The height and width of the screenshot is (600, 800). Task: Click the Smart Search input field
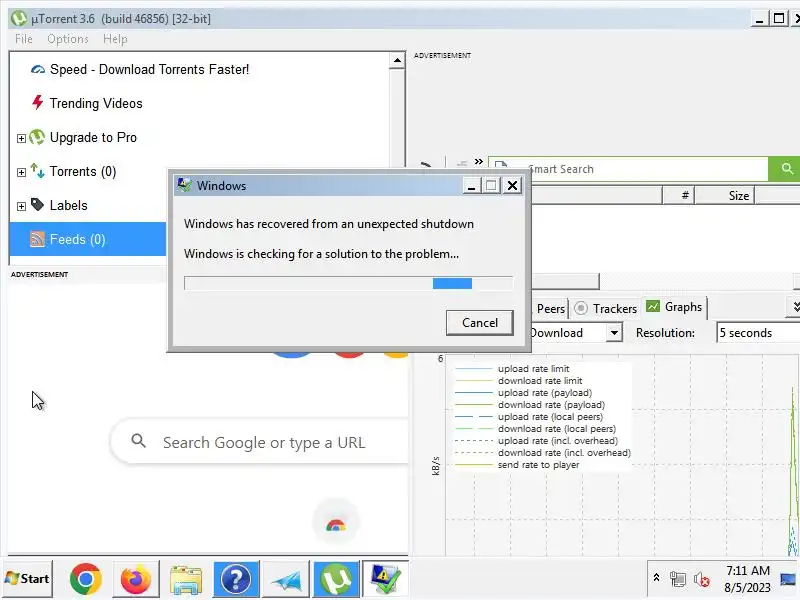(638, 169)
